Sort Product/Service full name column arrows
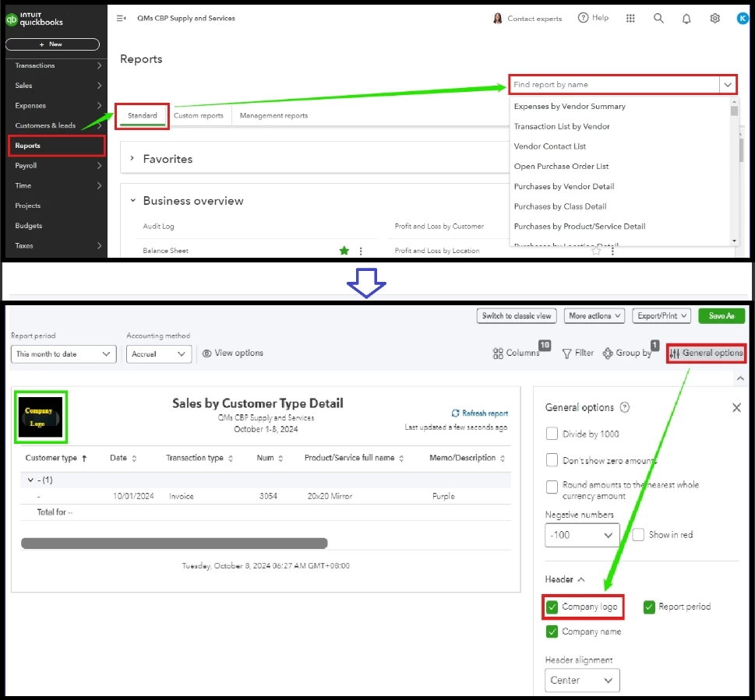 (x=401, y=459)
